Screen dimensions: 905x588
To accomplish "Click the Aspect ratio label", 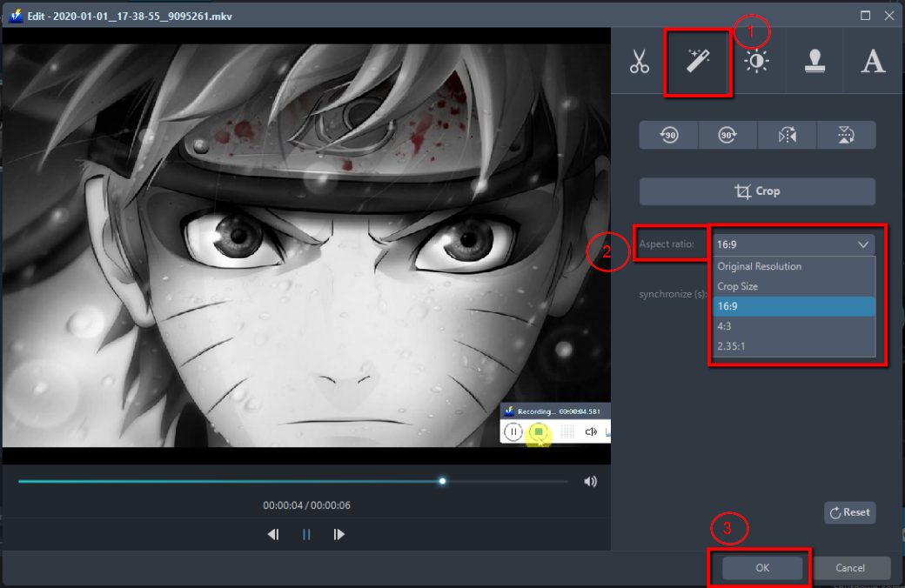I will [x=666, y=244].
